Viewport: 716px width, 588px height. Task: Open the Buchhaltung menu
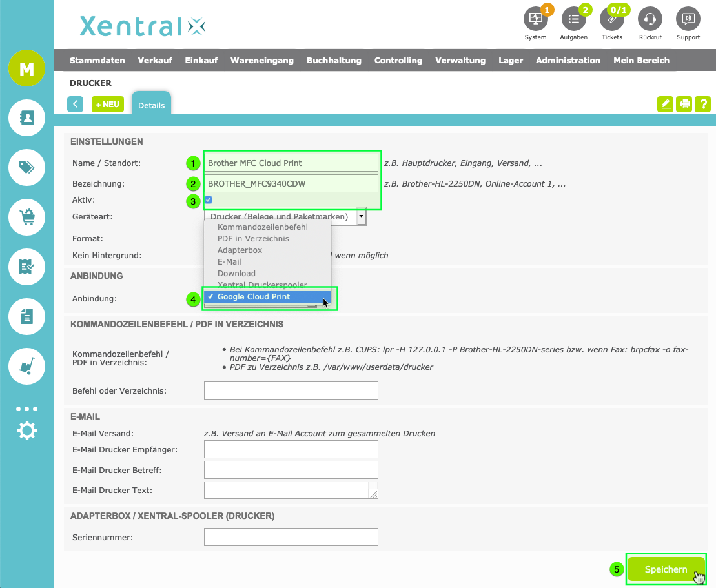pos(334,61)
